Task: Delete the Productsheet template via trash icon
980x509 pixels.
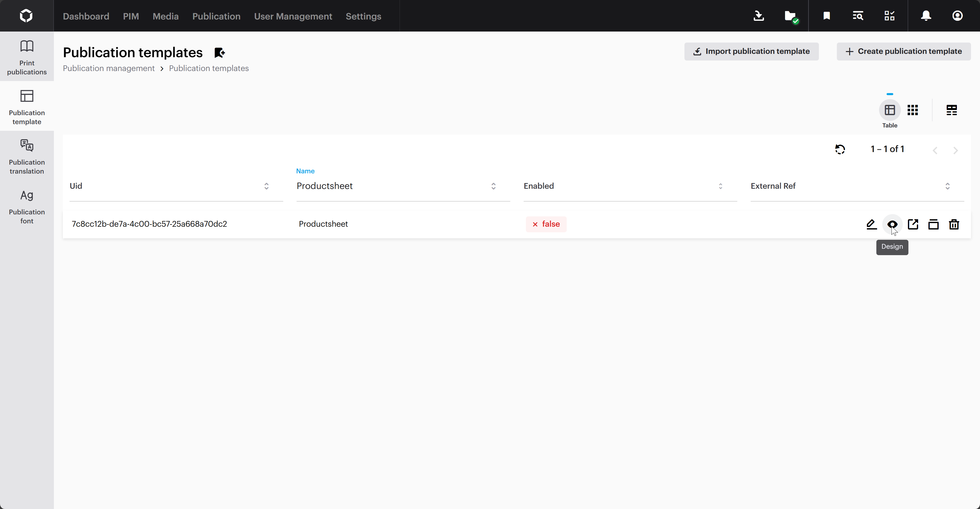Action: pos(954,224)
